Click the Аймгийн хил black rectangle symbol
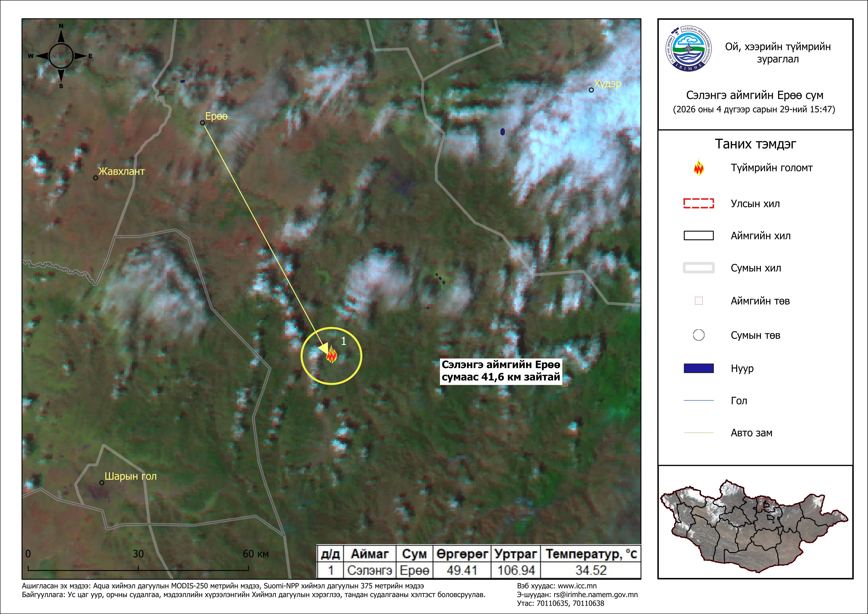Screen dimensions: 868x614 click(x=699, y=236)
